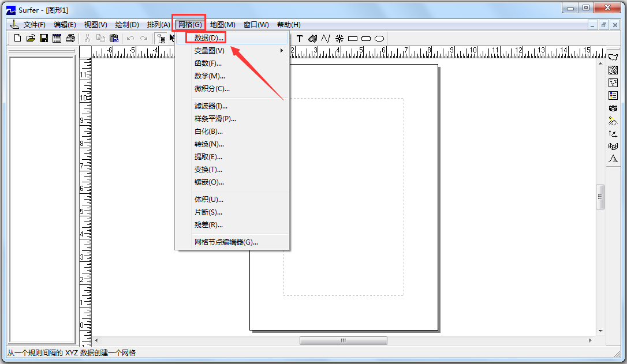Open 网格节点编辑器(G)... menu entry
The height and width of the screenshot is (364, 627).
232,242
